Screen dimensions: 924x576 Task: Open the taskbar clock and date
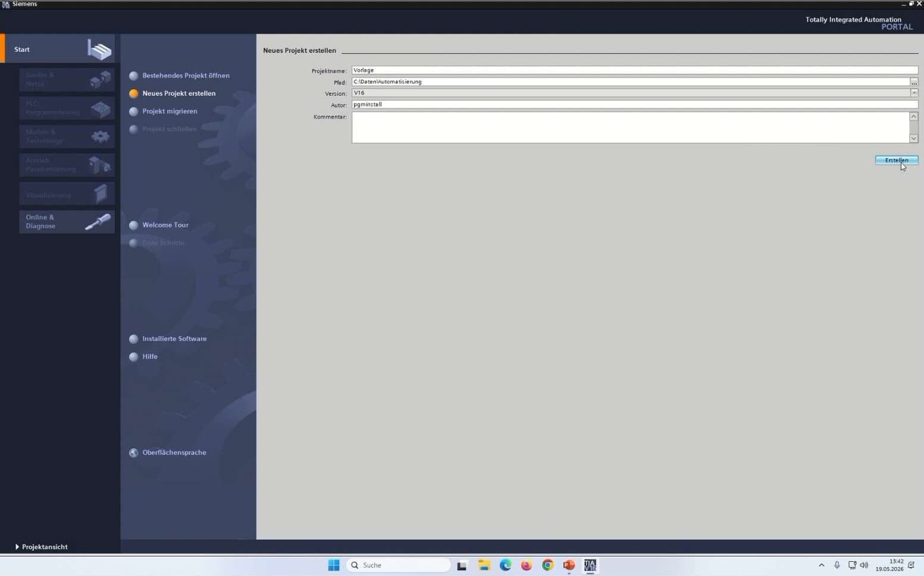(889, 565)
